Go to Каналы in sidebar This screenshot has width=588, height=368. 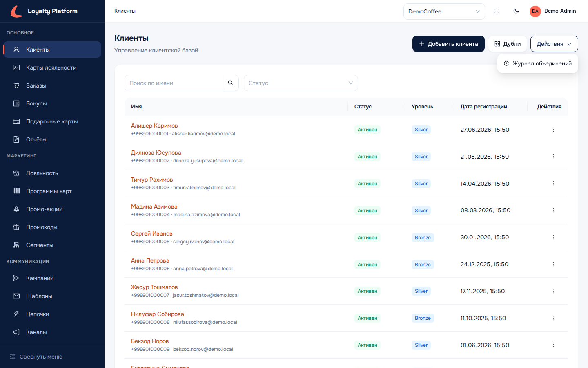click(x=52, y=332)
